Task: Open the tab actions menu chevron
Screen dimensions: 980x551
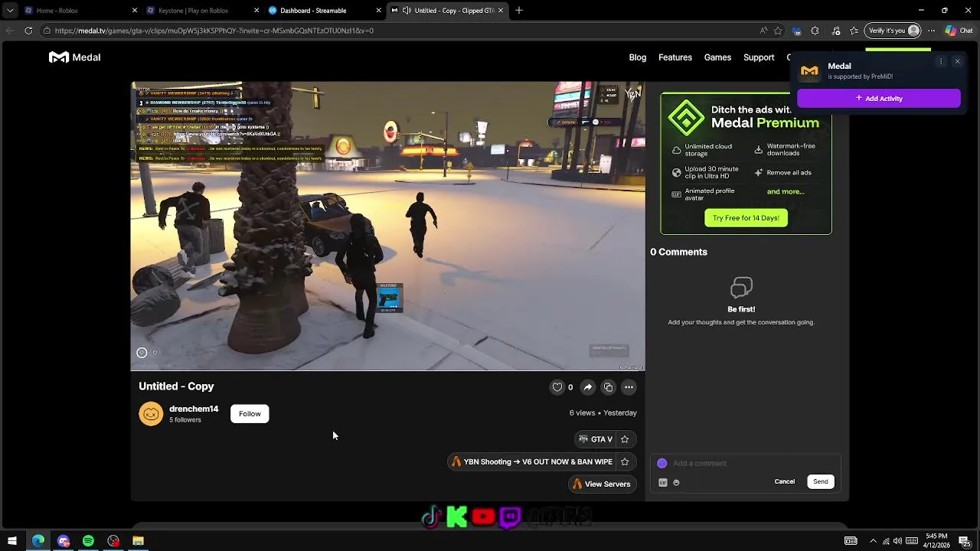Action: [9, 11]
